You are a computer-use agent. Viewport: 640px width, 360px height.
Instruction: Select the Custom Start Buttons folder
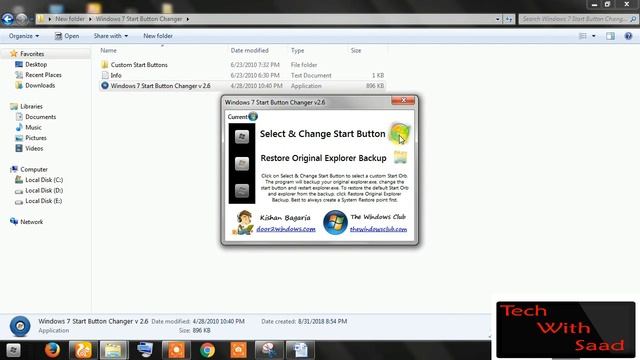[139, 65]
